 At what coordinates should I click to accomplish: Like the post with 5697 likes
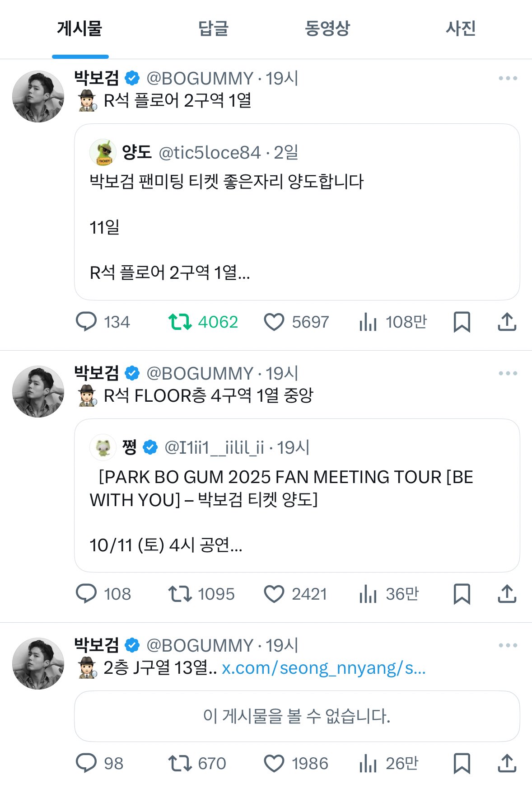click(x=274, y=322)
